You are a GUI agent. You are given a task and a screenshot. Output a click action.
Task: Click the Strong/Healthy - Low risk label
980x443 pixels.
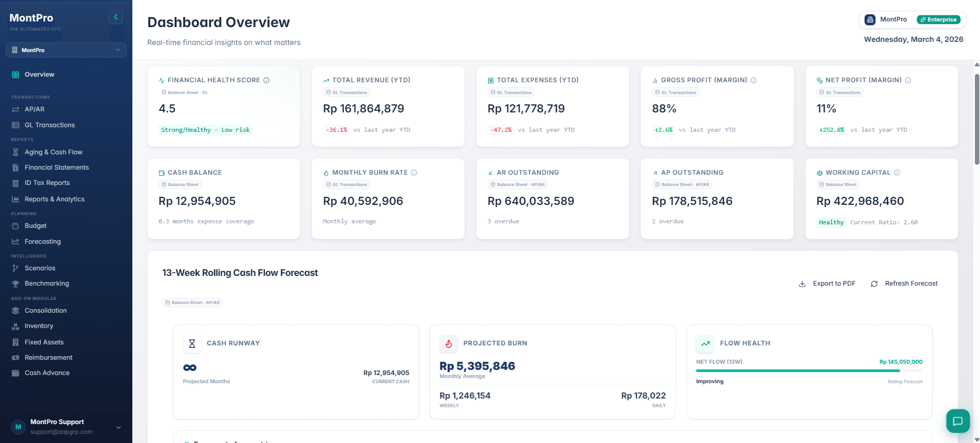tap(205, 130)
